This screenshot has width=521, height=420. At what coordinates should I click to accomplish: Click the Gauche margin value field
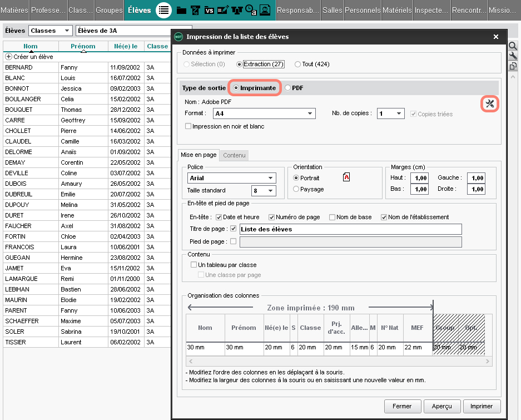point(476,178)
